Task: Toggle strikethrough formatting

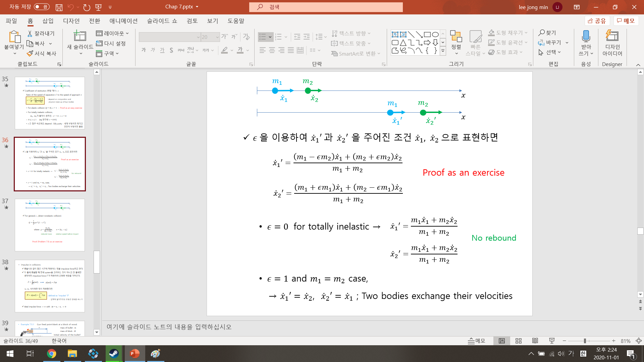Action: click(x=181, y=50)
